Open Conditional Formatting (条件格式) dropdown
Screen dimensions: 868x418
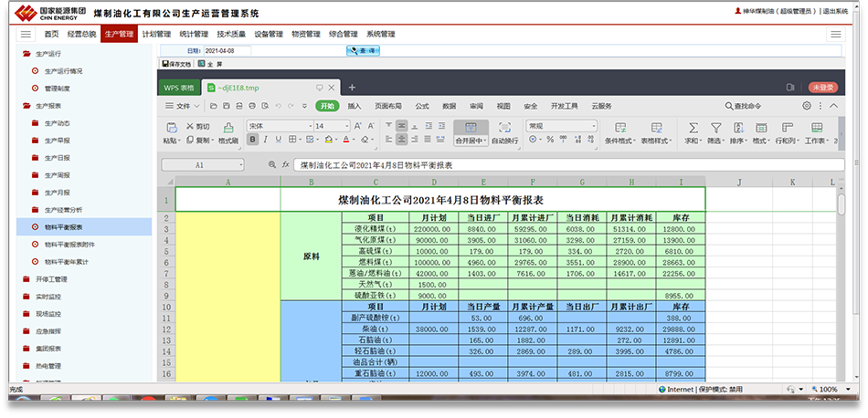click(620, 133)
